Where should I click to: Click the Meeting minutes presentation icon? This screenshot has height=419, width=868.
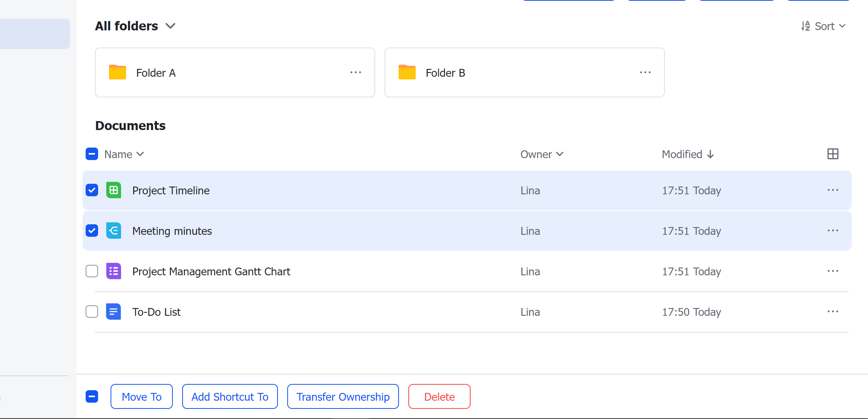tap(114, 231)
